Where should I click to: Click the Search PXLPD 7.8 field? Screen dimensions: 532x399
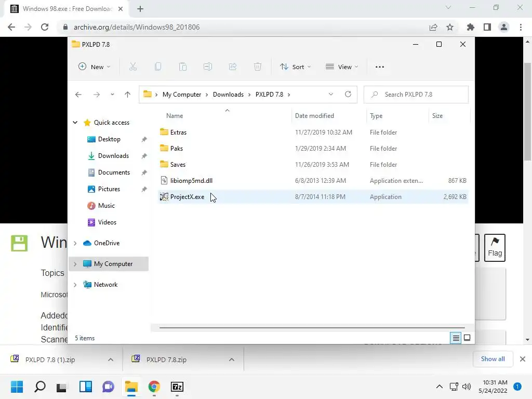[416, 95]
